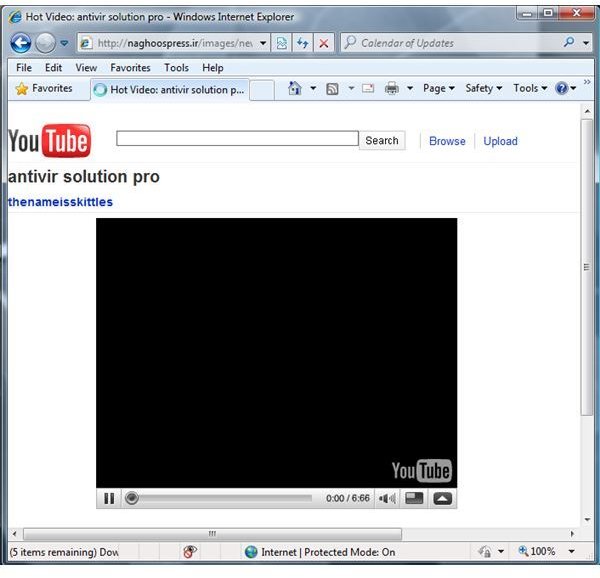Open the Browse link
Screen dimensions: 600x578
(x=447, y=141)
